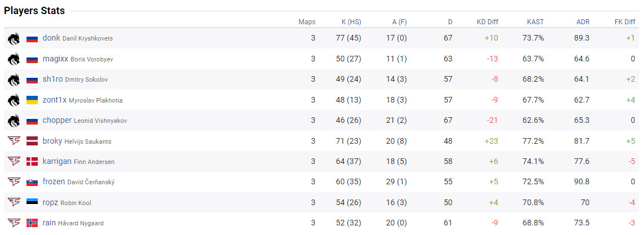Click Slovak flag next to frozen
The image size is (644, 235).
pyautogui.click(x=32, y=182)
